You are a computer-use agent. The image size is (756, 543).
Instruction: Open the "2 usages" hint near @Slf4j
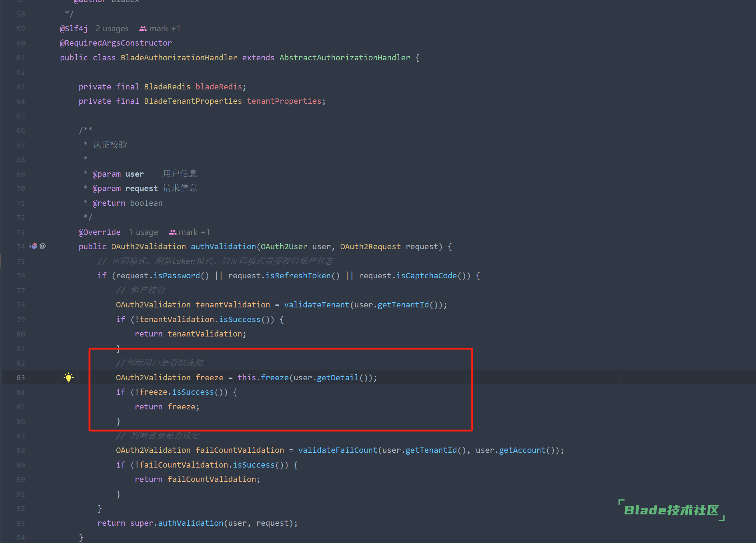[x=112, y=28]
